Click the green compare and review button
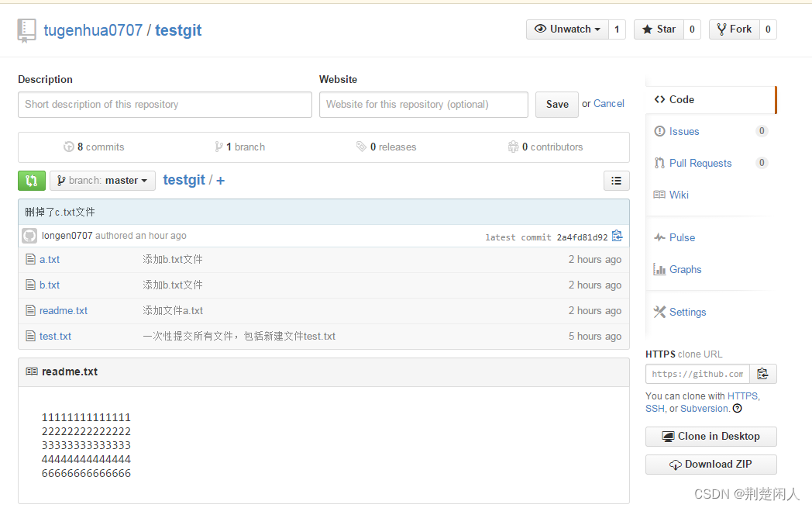This screenshot has width=812, height=508. click(x=32, y=181)
